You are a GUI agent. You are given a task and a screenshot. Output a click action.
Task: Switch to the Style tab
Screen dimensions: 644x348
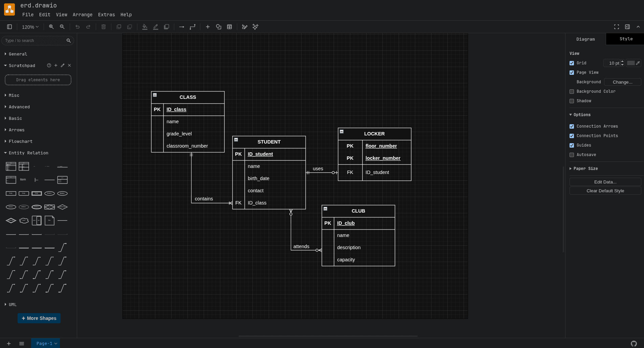[x=626, y=39]
